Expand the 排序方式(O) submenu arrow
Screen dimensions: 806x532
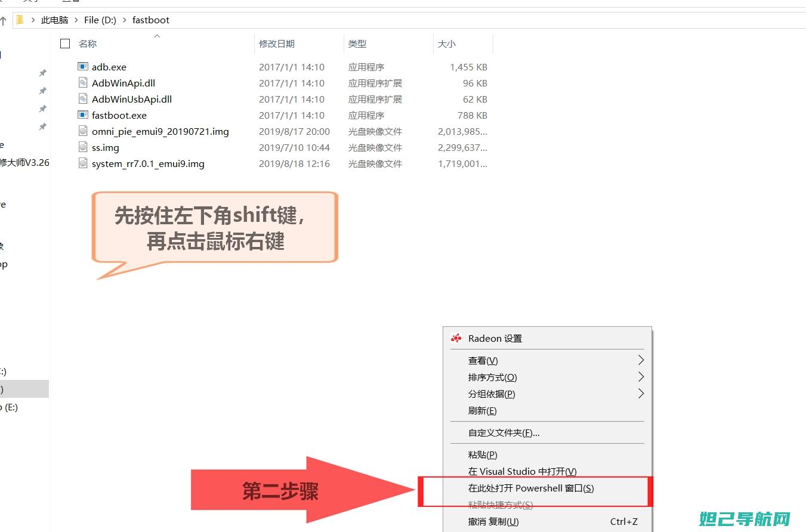[641, 377]
